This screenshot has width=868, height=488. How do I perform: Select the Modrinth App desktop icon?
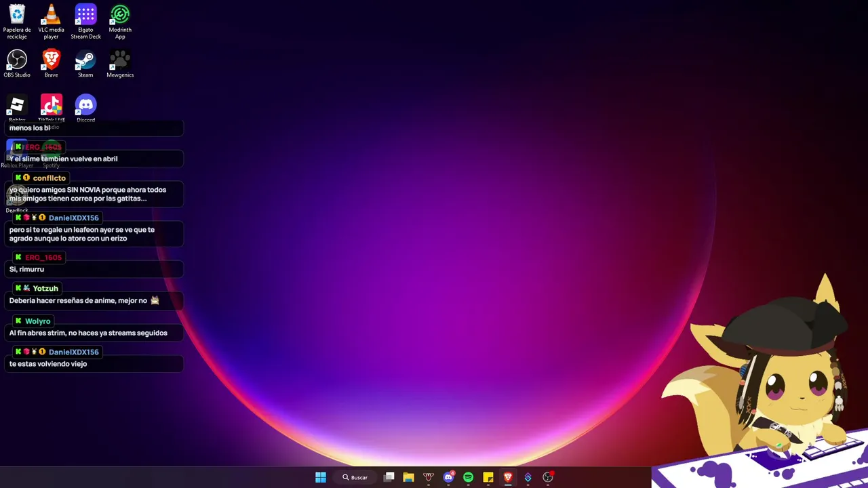tap(120, 22)
